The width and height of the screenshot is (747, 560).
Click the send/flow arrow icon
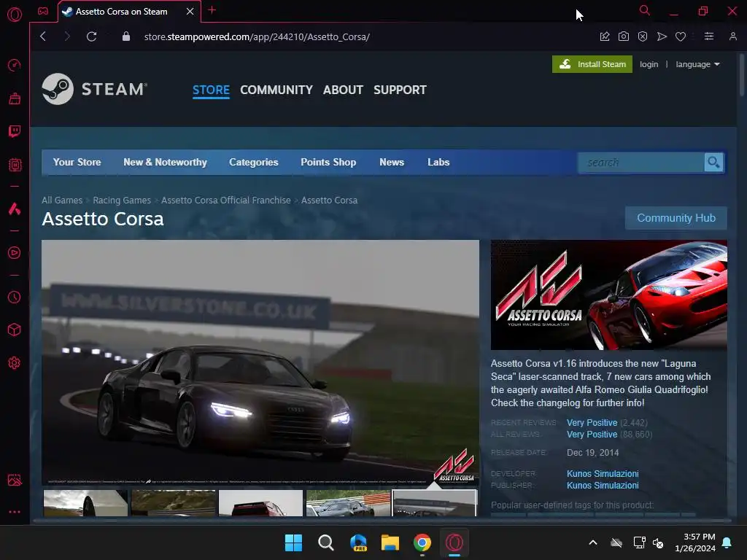click(662, 36)
